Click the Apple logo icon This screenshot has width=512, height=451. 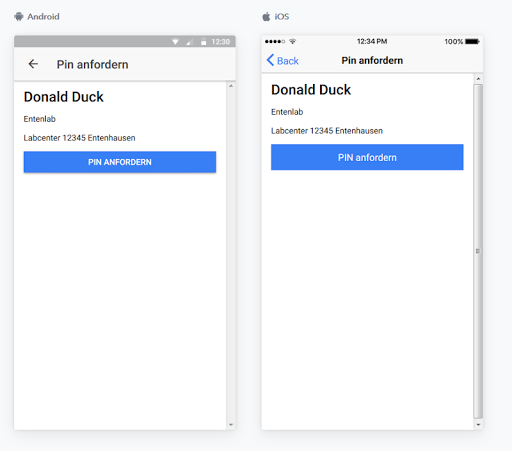click(x=266, y=16)
